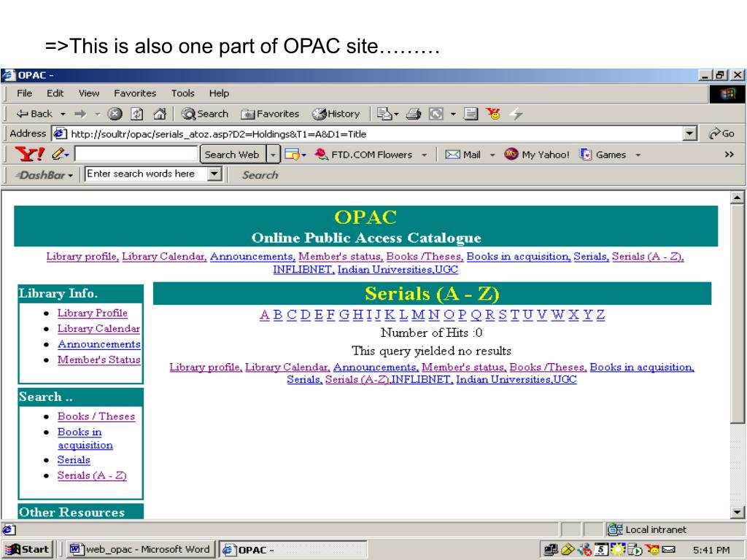Click the Forward arrow icon

pyautogui.click(x=80, y=114)
